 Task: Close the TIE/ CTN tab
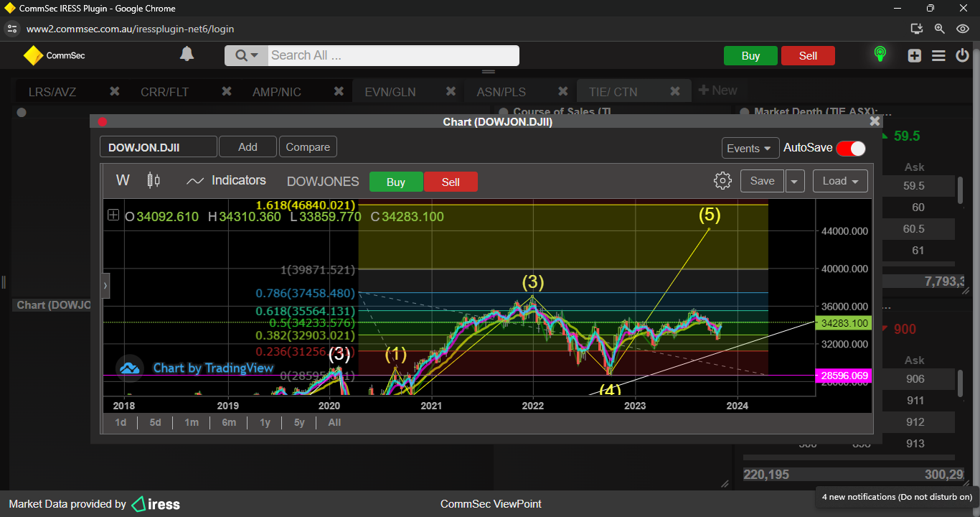675,91
